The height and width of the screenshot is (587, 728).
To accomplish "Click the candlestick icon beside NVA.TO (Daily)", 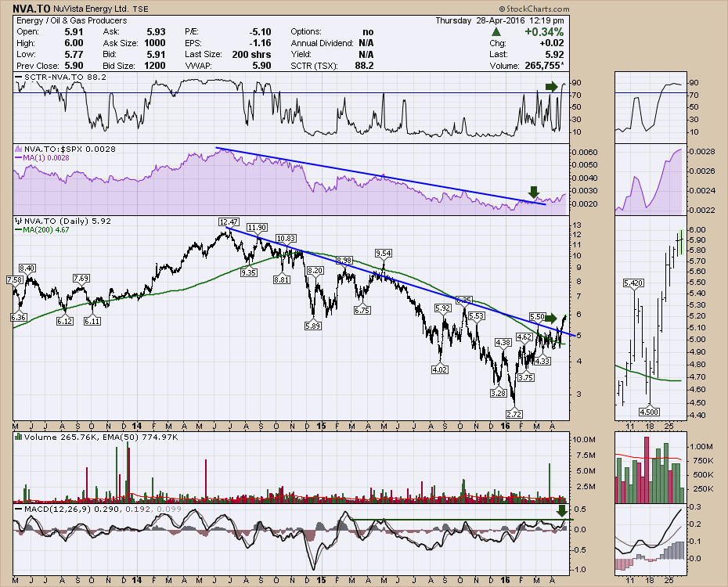I will (19, 221).
